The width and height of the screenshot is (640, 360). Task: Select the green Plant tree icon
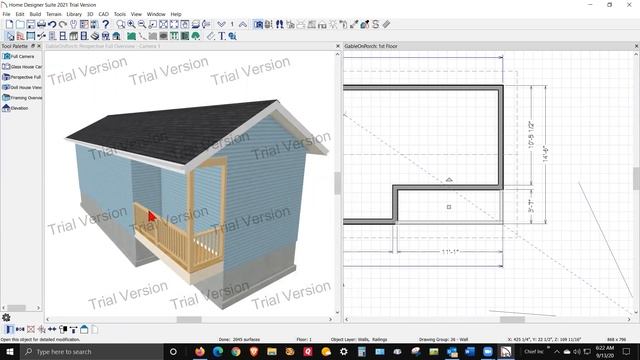pos(196,36)
